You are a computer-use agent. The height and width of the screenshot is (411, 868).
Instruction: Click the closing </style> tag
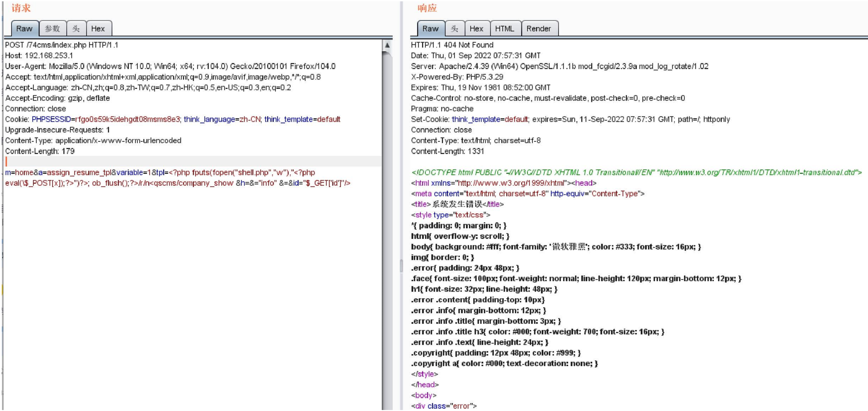(x=424, y=374)
